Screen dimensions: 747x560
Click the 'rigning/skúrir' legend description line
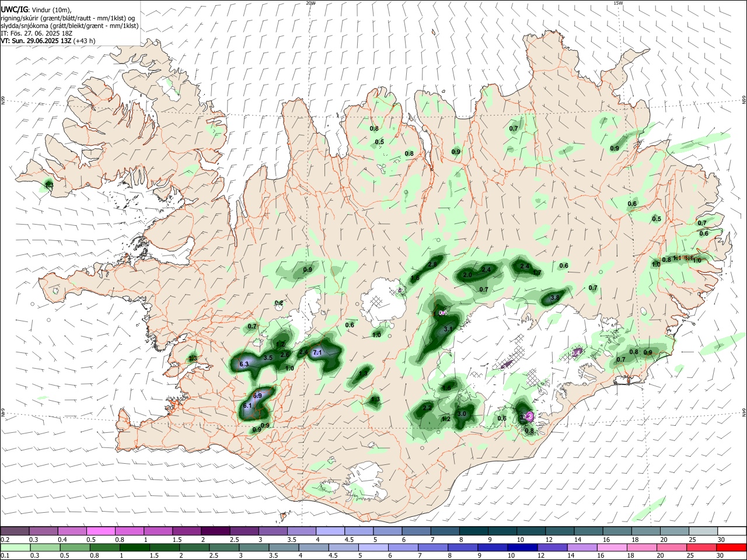coord(68,17)
